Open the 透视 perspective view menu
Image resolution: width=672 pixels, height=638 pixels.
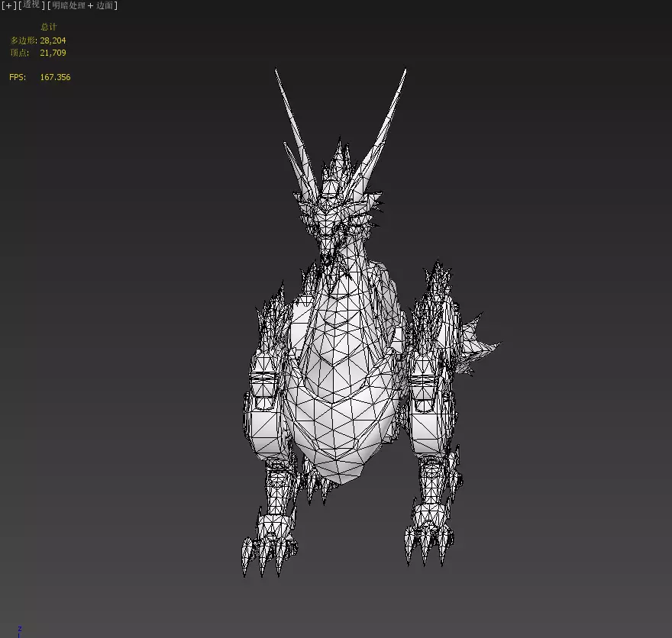coord(31,5)
